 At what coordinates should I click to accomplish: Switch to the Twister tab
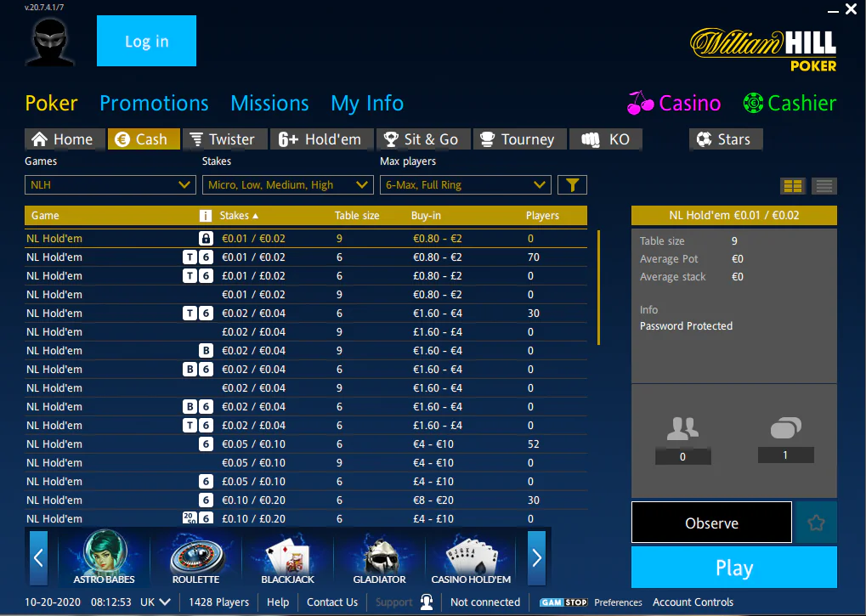click(222, 139)
